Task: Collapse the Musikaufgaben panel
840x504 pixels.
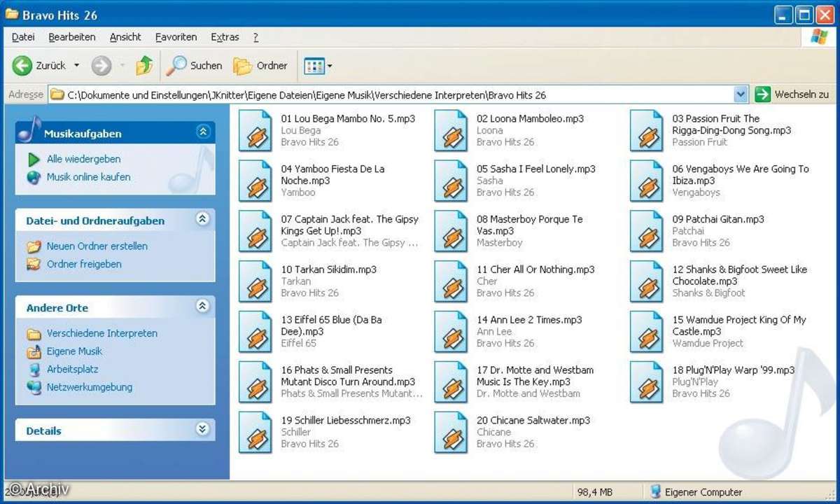Action: (x=203, y=132)
